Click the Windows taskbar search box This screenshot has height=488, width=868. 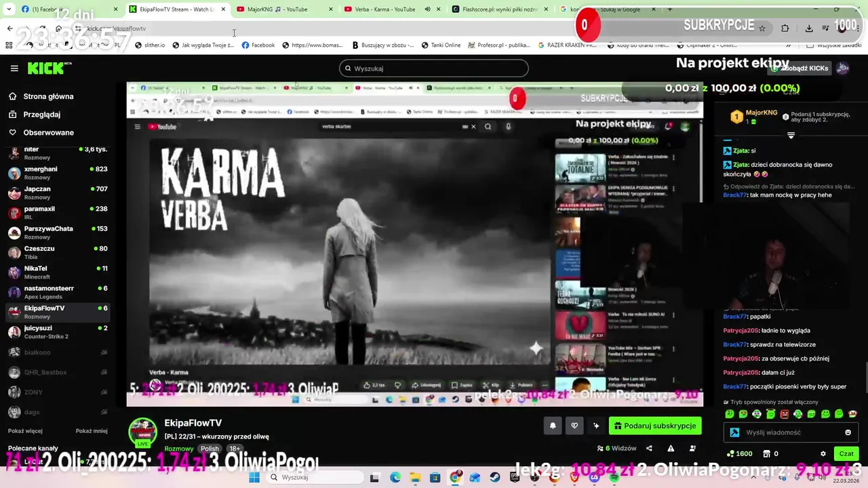pos(315,477)
